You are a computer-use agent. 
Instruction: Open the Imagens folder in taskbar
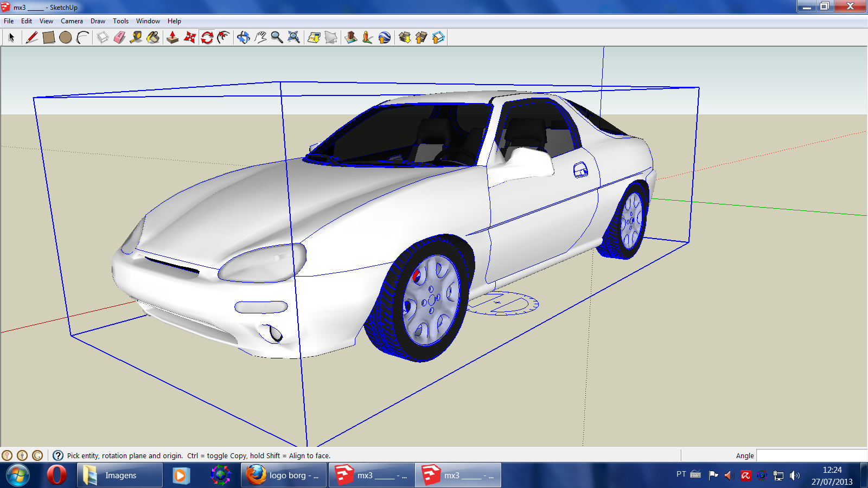coord(120,476)
